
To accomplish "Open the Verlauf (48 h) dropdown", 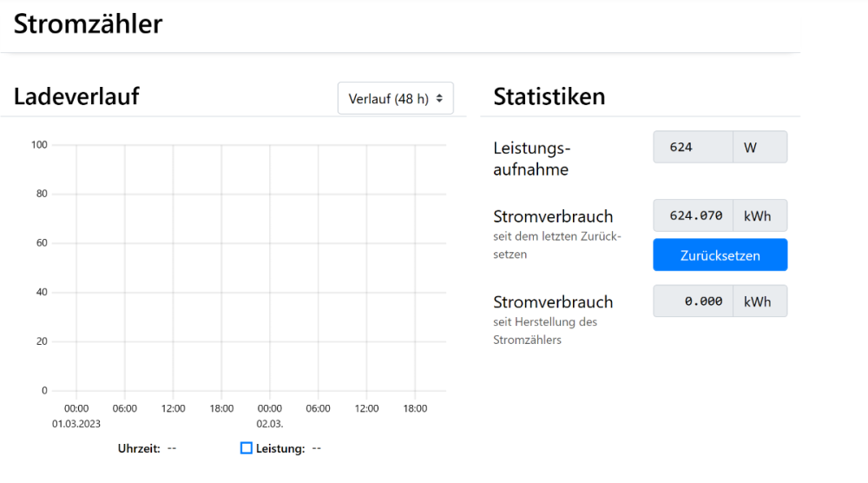I will (x=395, y=98).
